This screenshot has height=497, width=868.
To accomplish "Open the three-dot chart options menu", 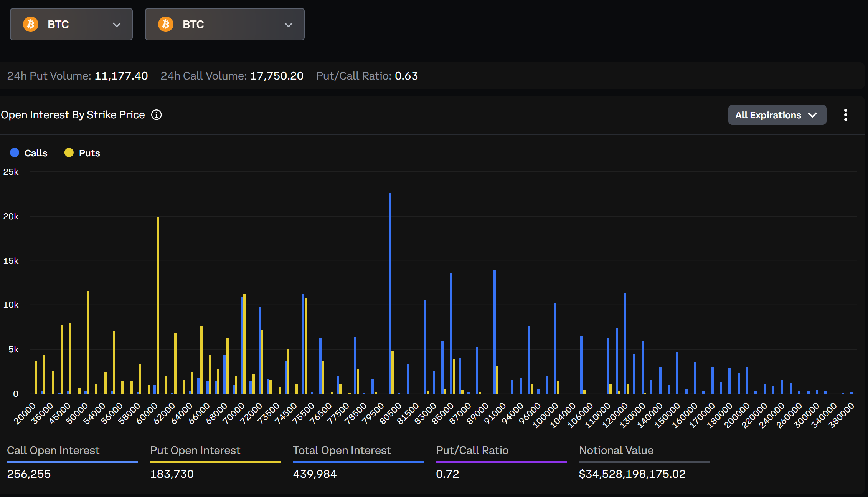I will tap(845, 115).
